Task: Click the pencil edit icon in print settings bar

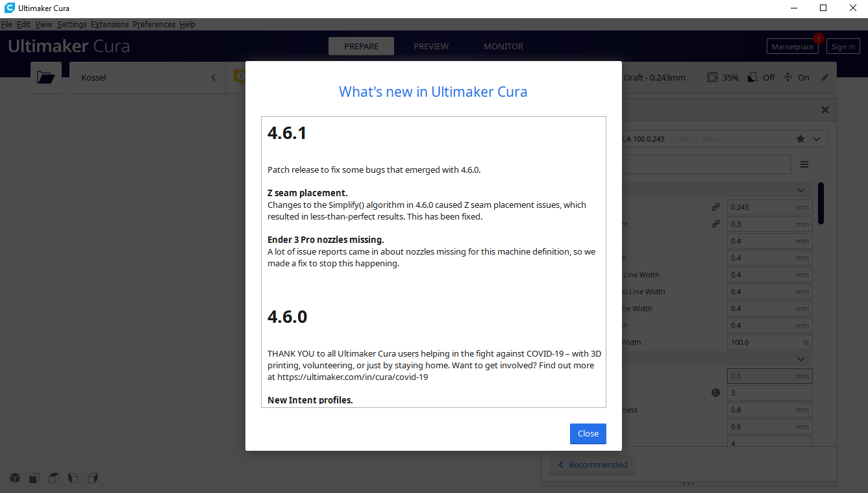Action: click(x=825, y=77)
